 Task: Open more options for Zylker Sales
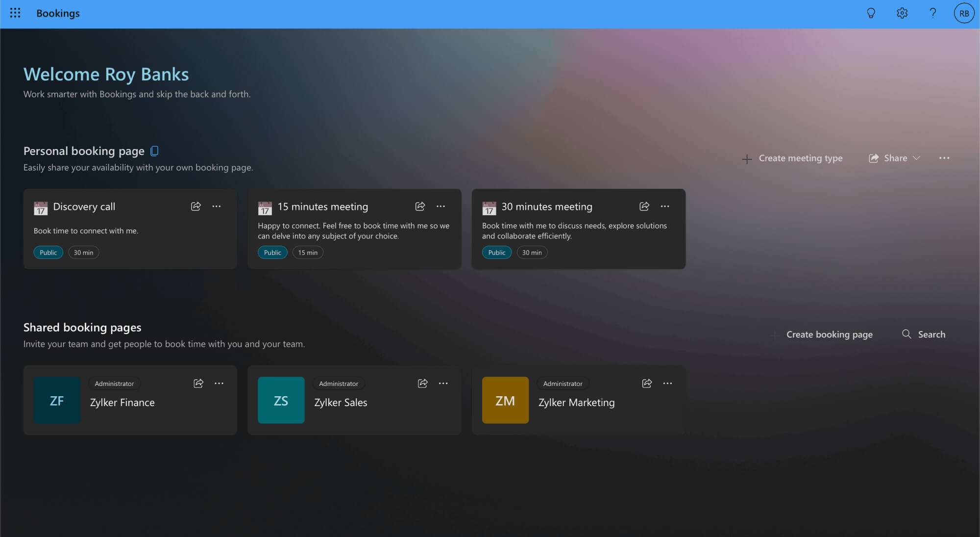(443, 383)
